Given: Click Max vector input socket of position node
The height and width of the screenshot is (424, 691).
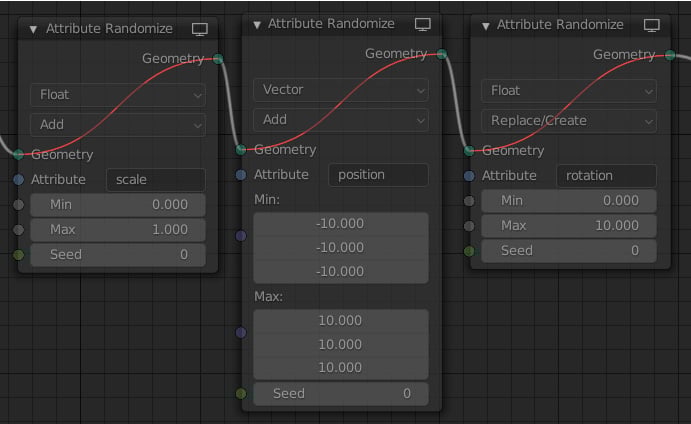Looking at the screenshot, I should pyautogui.click(x=241, y=332).
